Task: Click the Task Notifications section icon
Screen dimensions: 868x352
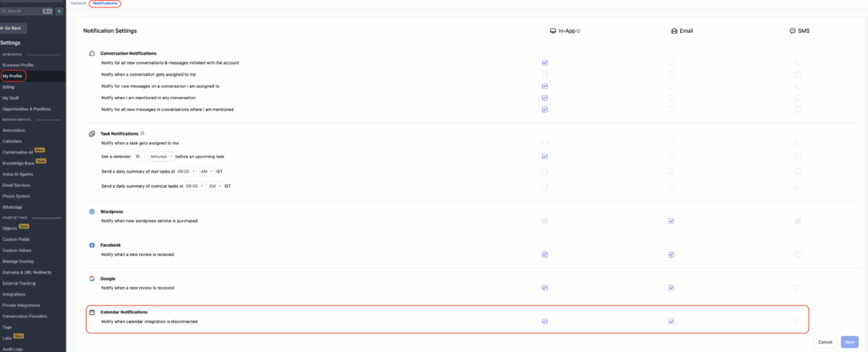Action: (x=92, y=134)
